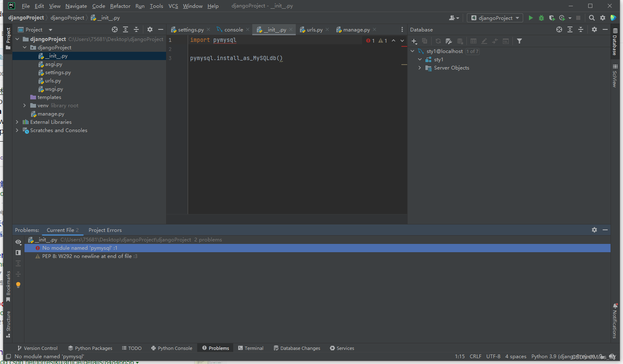
Task: Run with coverage icon
Action: [x=552, y=18]
